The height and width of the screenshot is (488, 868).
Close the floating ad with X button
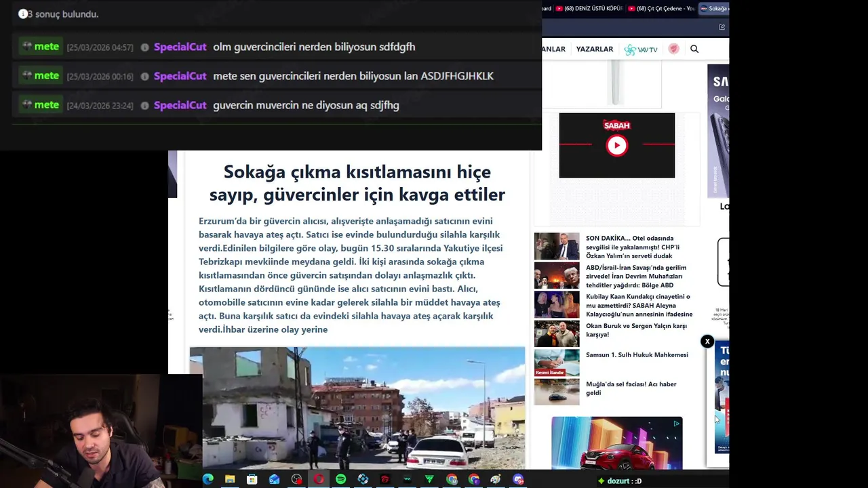click(707, 342)
